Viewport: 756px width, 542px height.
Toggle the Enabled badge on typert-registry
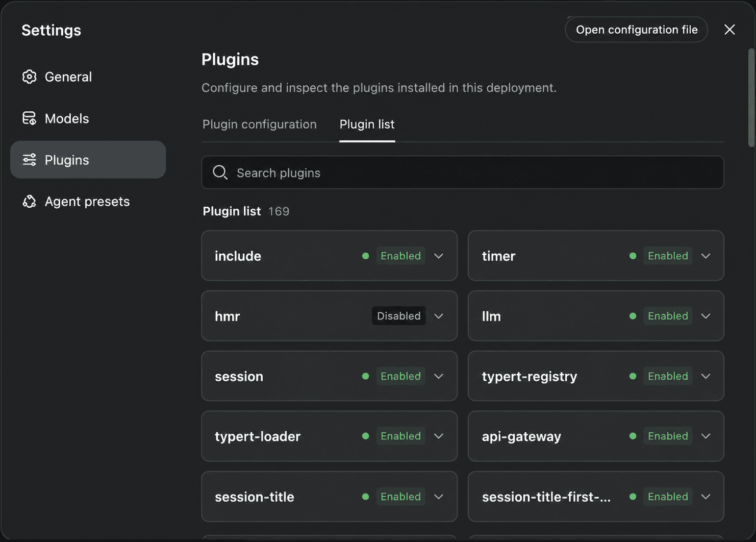668,376
